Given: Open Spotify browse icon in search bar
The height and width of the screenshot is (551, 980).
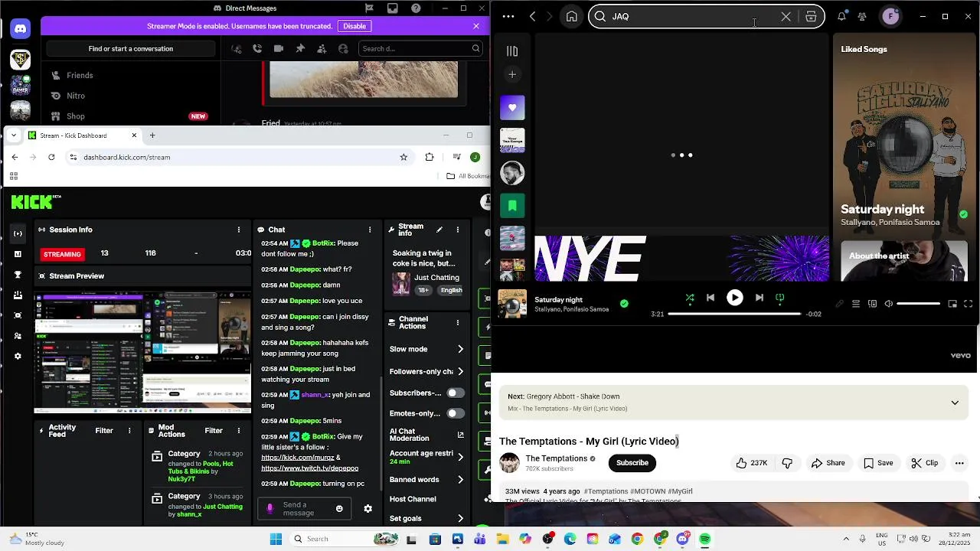Looking at the screenshot, I should point(811,16).
